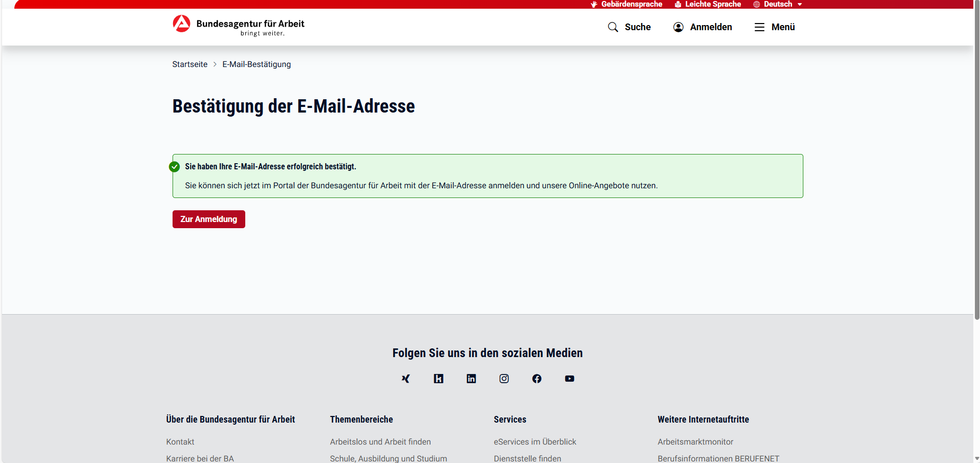Click the page scrollbar down arrow
Screen dimensions: 980x463
coord(976,459)
